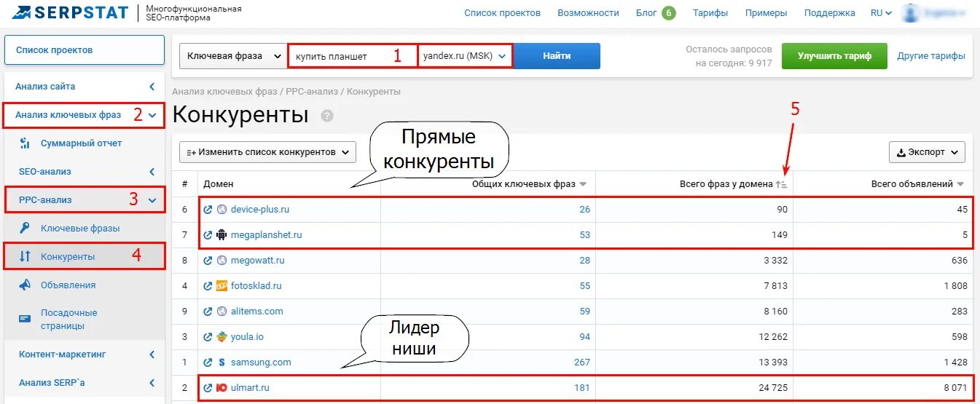Image resolution: width=980 pixels, height=404 pixels.
Task: Open external link icon for samsung.com
Action: click(208, 363)
